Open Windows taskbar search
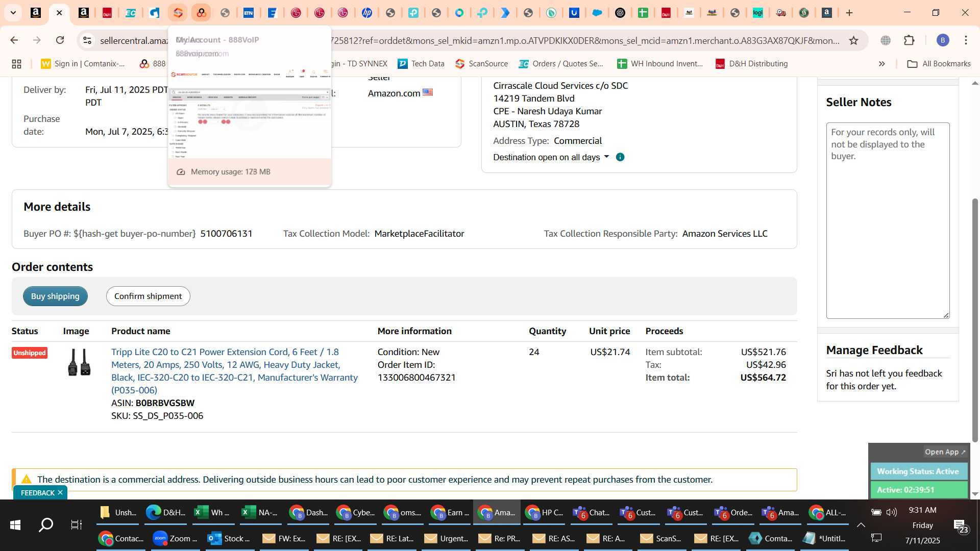The width and height of the screenshot is (980, 551). (46, 525)
